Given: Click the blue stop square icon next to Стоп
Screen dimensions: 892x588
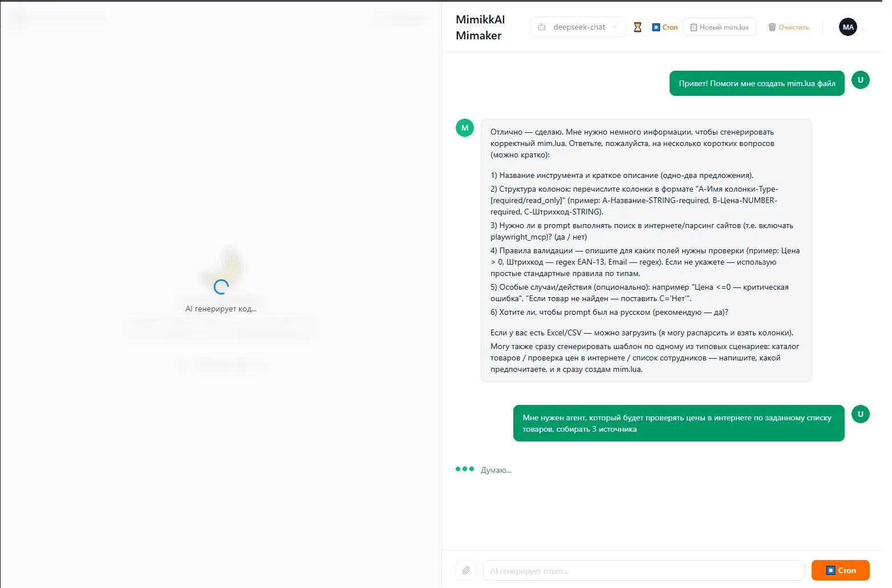Looking at the screenshot, I should (x=655, y=27).
